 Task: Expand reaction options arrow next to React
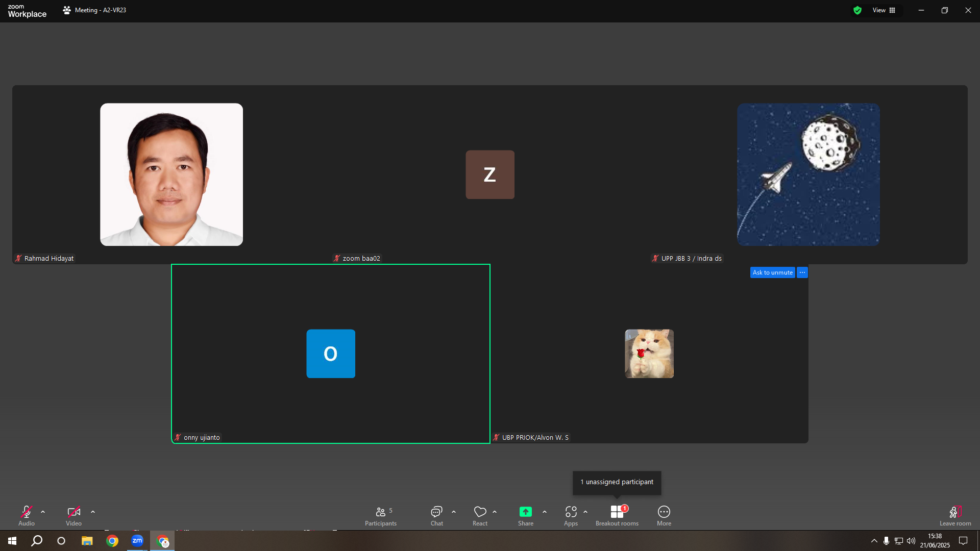tap(495, 512)
